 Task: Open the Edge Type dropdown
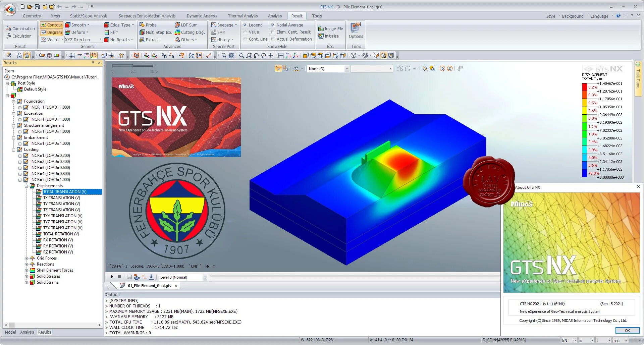point(119,25)
